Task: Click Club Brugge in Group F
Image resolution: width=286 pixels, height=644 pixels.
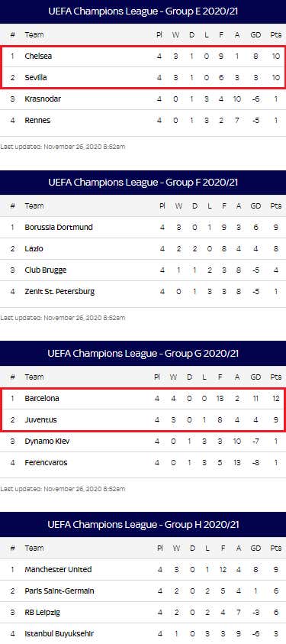Action: [46, 270]
